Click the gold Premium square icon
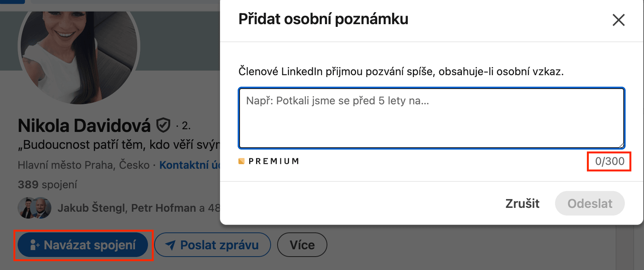The height and width of the screenshot is (270, 644). (x=242, y=161)
